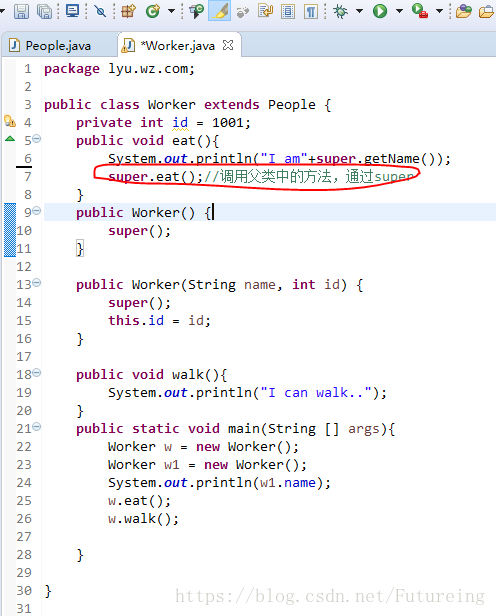Toggle the Word Wrap icon
Viewport: 496px width, 616px height.
[x=265, y=11]
